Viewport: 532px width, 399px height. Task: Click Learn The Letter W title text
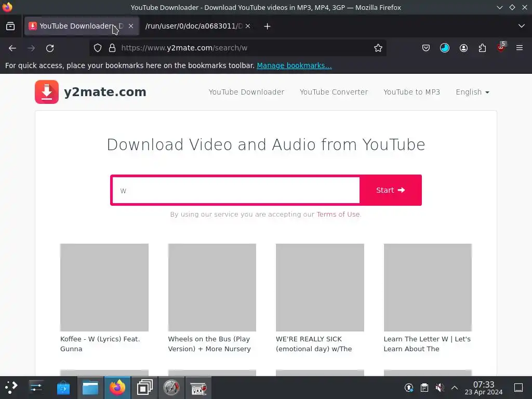click(x=427, y=344)
